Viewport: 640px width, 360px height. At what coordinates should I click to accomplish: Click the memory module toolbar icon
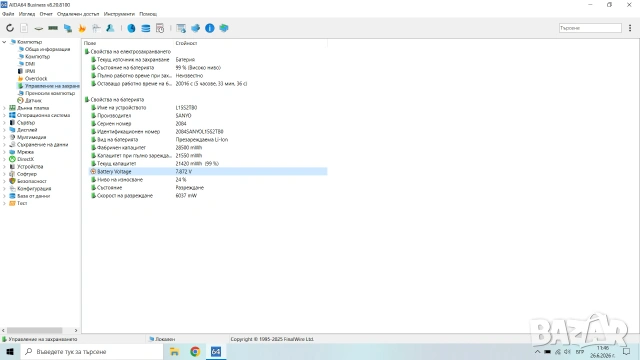[53, 28]
